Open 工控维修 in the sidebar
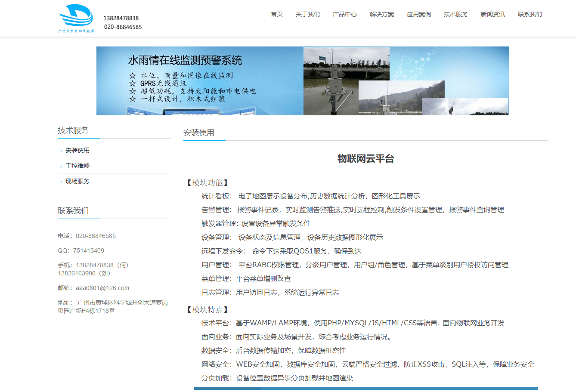This screenshot has width=576, height=392. (x=77, y=166)
